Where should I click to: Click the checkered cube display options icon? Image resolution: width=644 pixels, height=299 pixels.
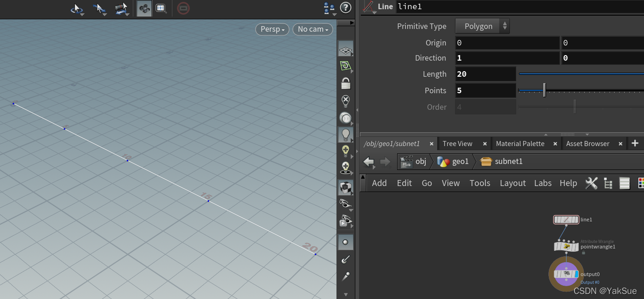346,187
